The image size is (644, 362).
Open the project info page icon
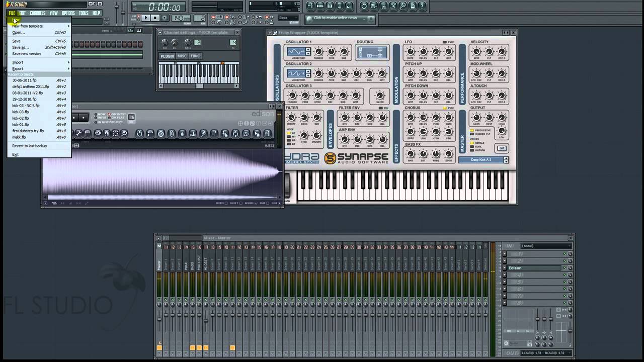[412, 6]
